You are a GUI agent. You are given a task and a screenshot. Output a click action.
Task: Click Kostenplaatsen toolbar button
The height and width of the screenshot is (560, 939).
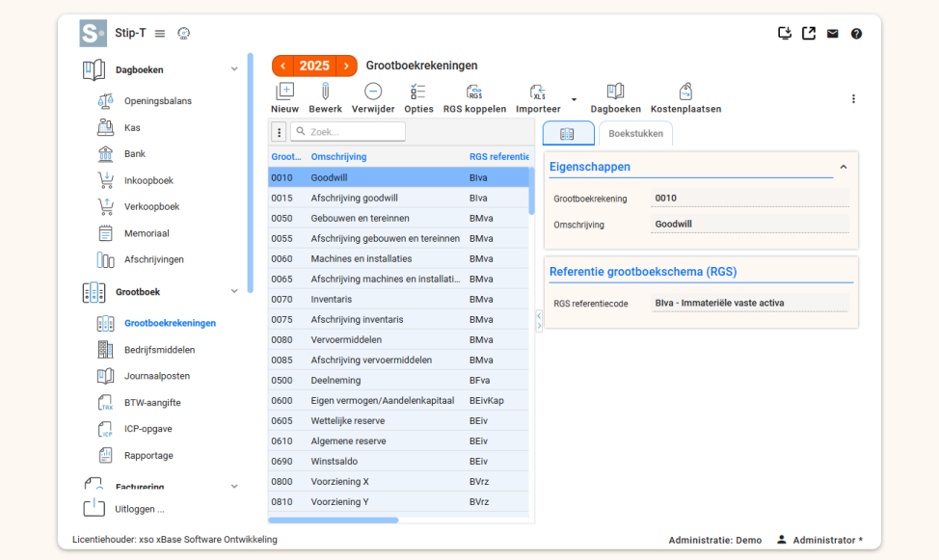pos(685,98)
